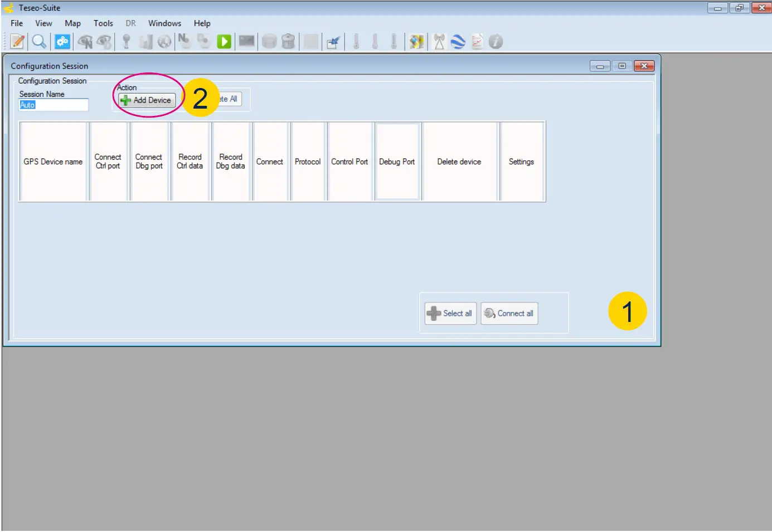Click the greyed bar chart toolbar icon
This screenshot has height=532, width=772.
click(x=146, y=42)
